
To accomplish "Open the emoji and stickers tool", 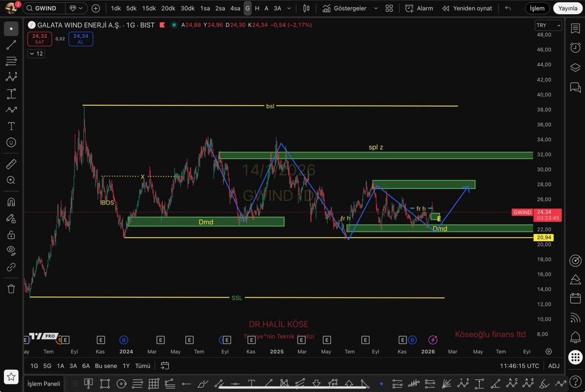I will [x=11, y=142].
